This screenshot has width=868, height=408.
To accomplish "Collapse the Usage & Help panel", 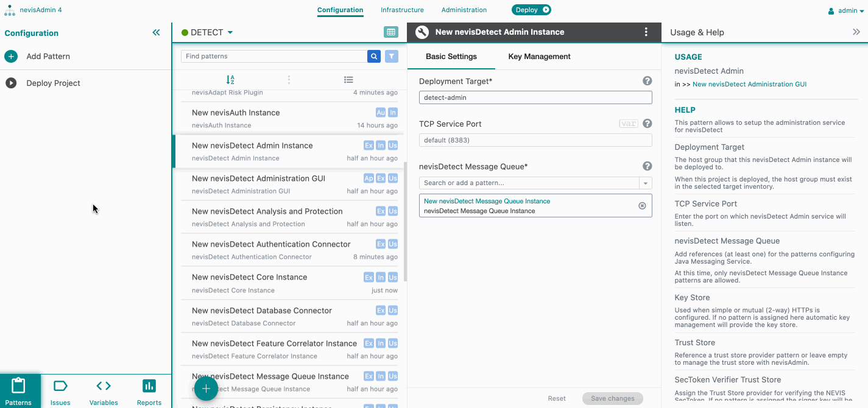I will pyautogui.click(x=856, y=32).
